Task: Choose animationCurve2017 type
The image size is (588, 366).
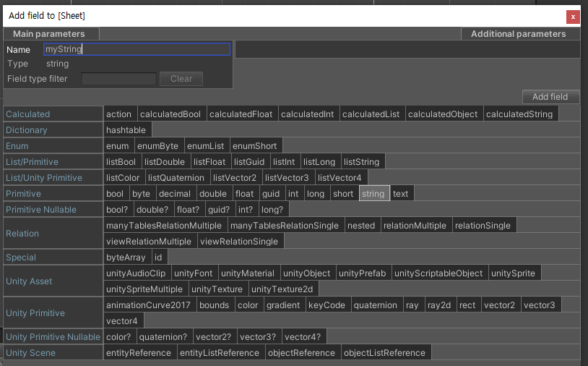Action: tap(149, 305)
